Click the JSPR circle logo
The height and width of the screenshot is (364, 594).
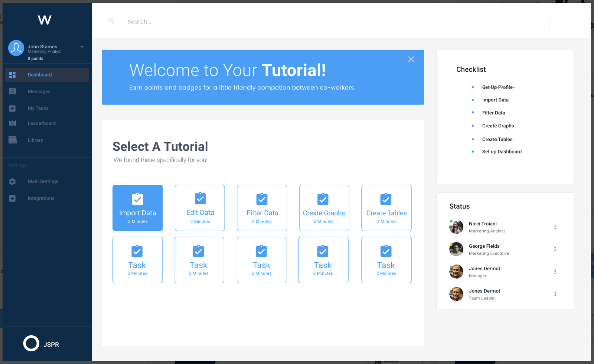[x=31, y=343]
